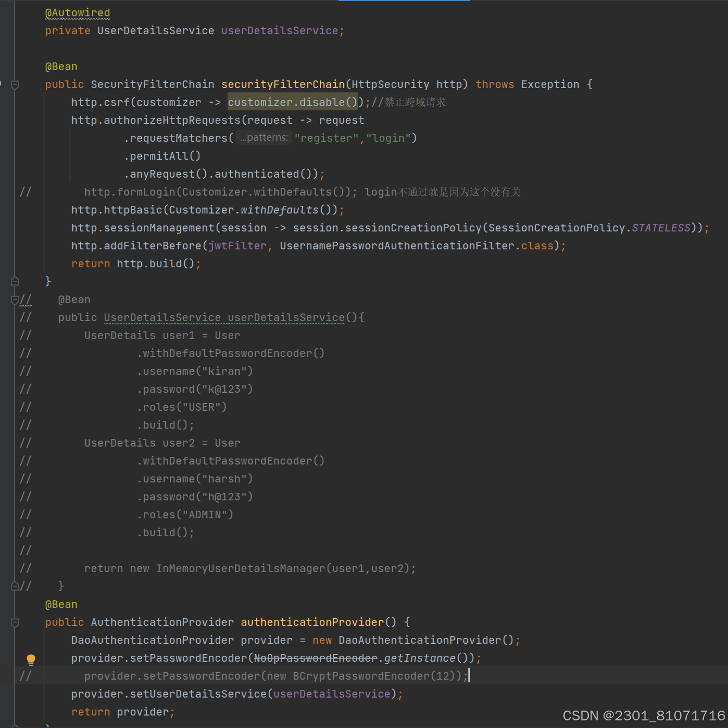Click the SessionCreationPolicy.STATELESS constant
Image resolution: width=728 pixels, height=728 pixels.
click(x=661, y=228)
